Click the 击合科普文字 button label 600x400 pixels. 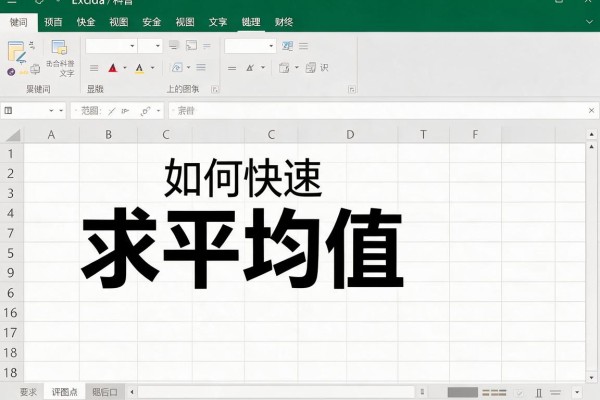point(61,68)
